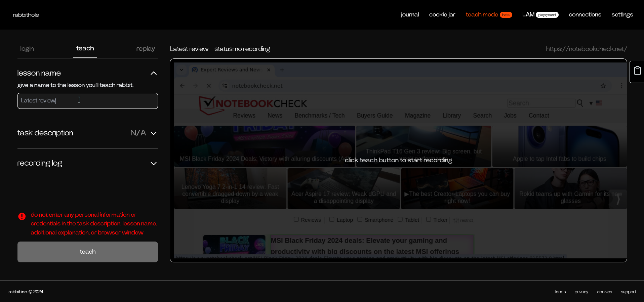
Task: Close the Expert Reviews and News tab
Action: [x=269, y=70]
